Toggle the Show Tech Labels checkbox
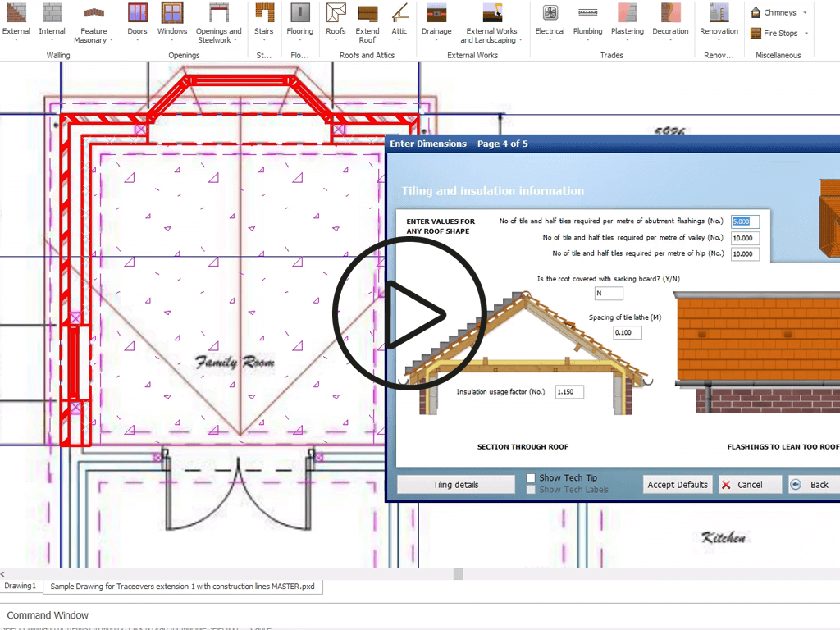Viewport: 840px width, 630px height. coord(531,490)
